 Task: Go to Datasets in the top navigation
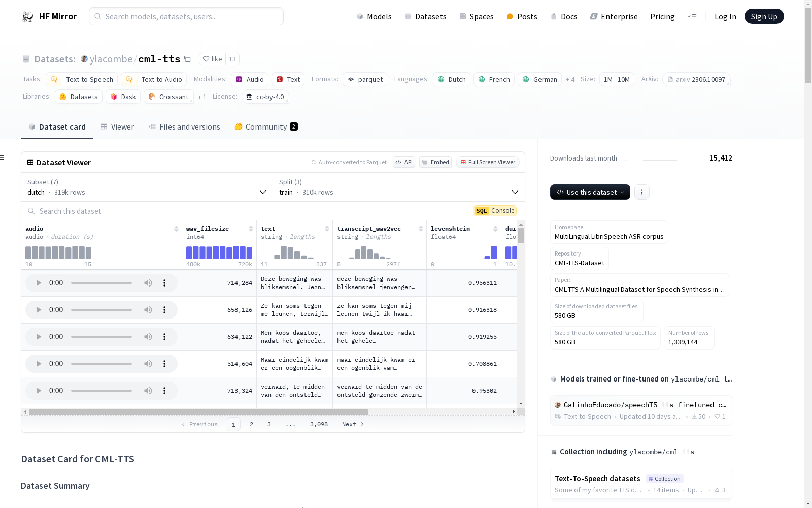(x=425, y=17)
